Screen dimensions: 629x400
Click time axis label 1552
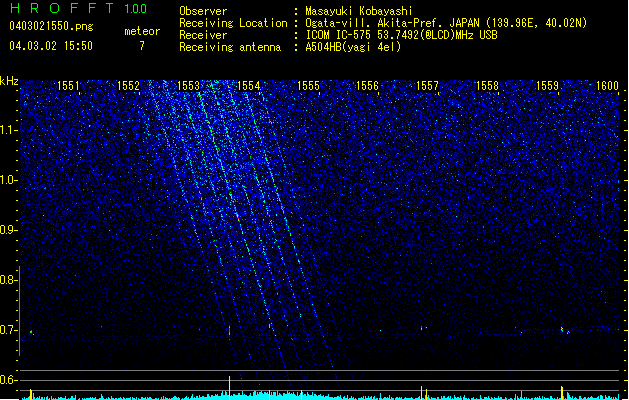pos(128,86)
